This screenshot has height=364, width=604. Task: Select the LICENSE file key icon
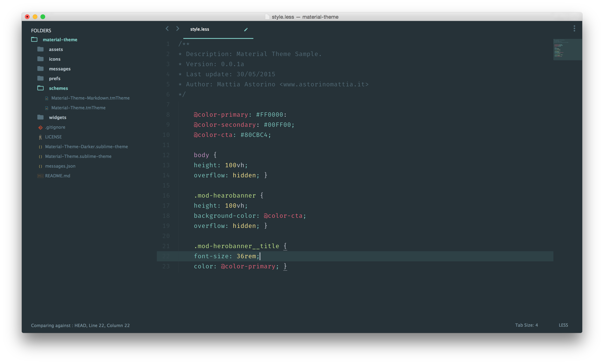(40, 137)
